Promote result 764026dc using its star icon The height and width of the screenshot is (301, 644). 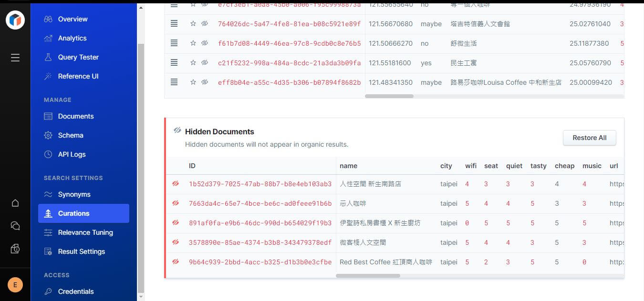pyautogui.click(x=193, y=23)
